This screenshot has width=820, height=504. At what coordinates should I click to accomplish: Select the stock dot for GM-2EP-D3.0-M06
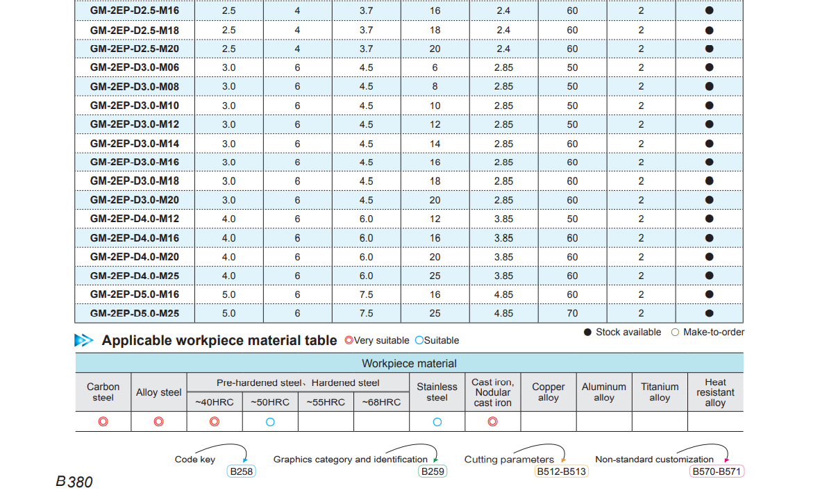pos(709,67)
